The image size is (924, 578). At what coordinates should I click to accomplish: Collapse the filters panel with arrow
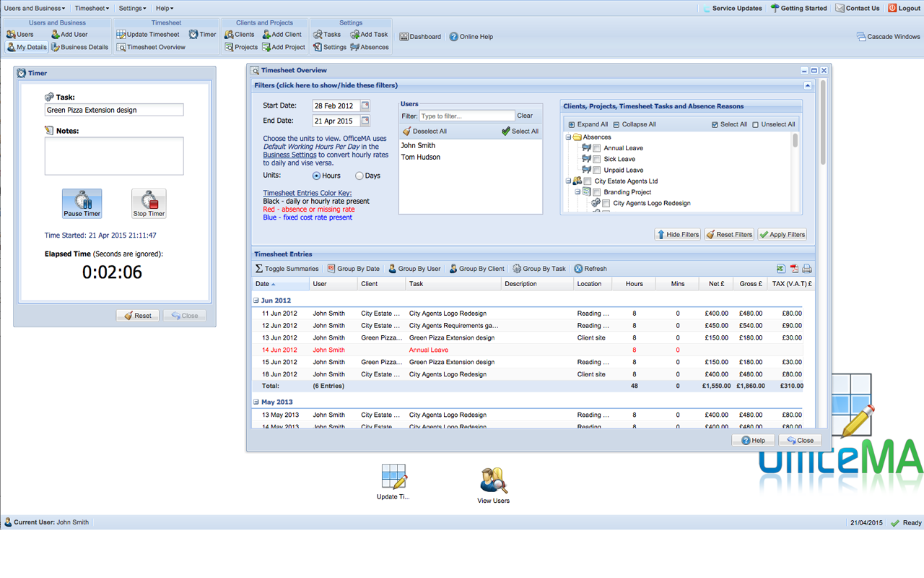[x=808, y=85]
